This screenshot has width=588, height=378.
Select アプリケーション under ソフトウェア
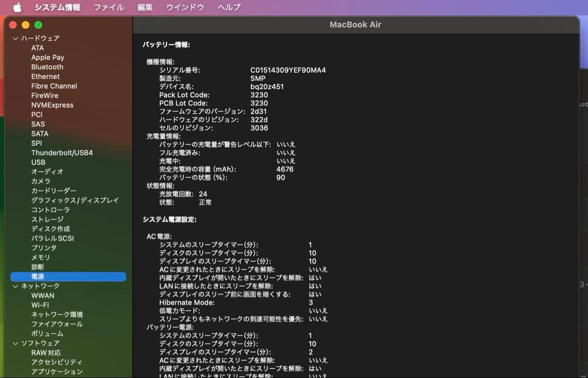click(x=57, y=372)
